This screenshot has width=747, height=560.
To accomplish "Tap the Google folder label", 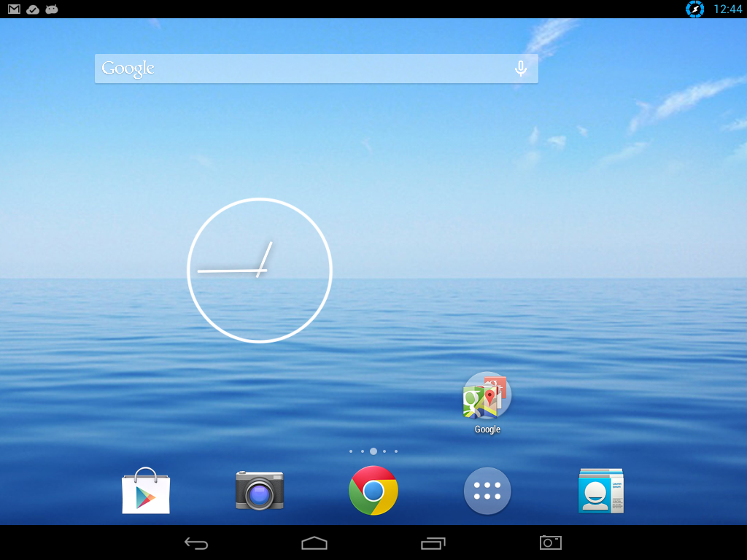I will coord(487,429).
